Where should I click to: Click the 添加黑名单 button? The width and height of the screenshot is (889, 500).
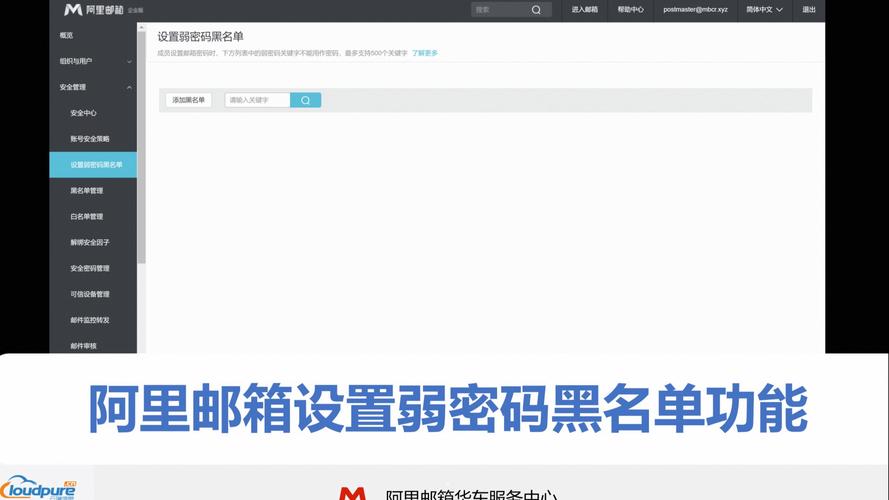tap(188, 100)
